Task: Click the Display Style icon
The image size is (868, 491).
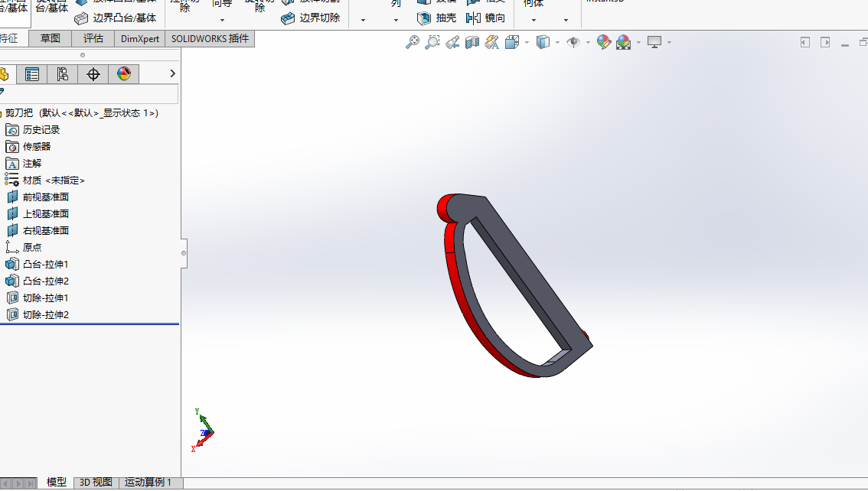Action: tap(543, 42)
